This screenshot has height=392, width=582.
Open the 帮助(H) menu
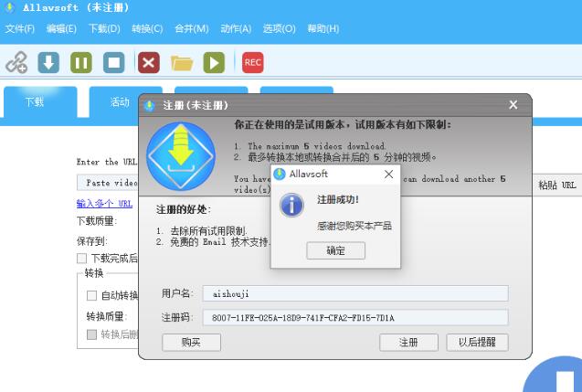pos(323,28)
